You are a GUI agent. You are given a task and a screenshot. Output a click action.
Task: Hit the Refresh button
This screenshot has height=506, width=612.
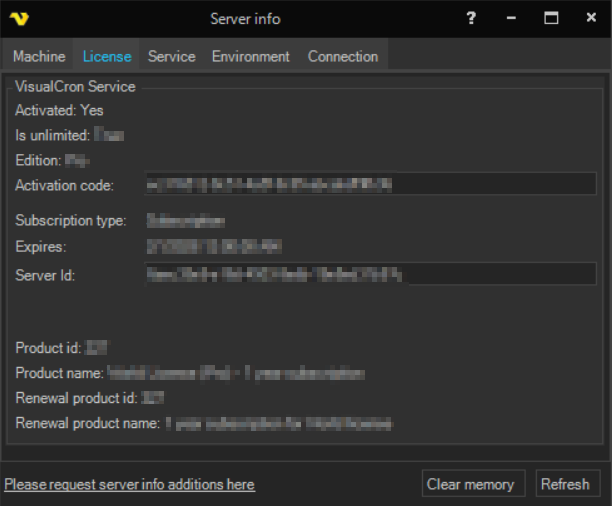[566, 484]
